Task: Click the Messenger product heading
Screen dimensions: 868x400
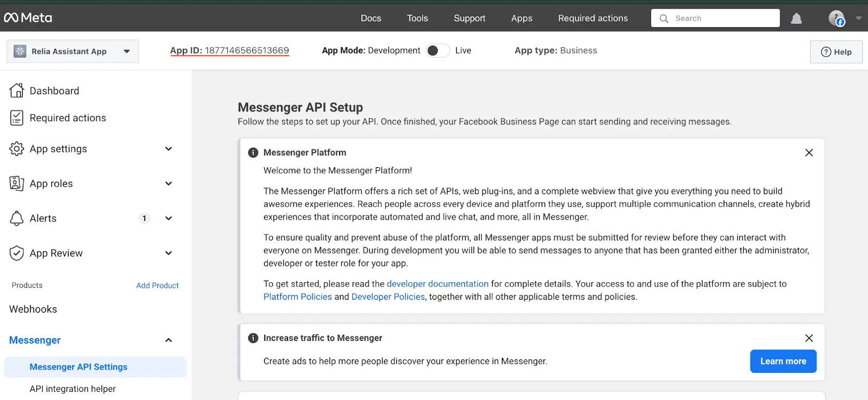Action: pyautogui.click(x=35, y=340)
